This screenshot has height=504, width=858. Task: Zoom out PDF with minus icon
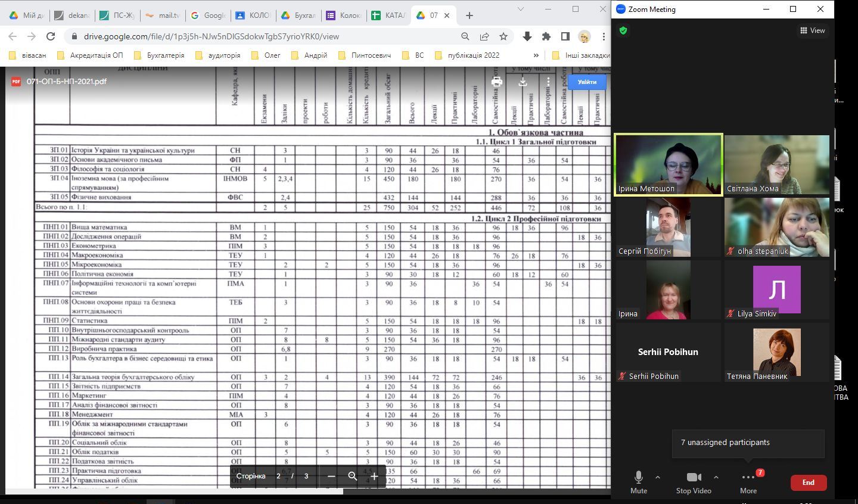tap(331, 476)
